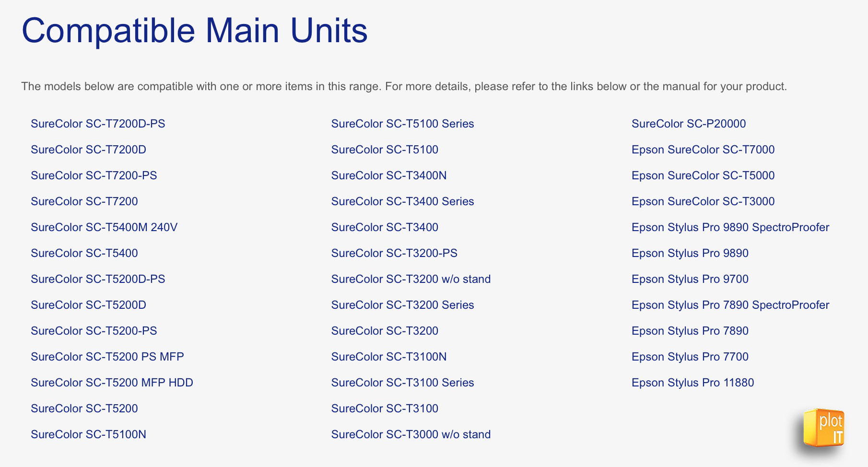Click the SureColor SC-T5100 Series link

[402, 124]
